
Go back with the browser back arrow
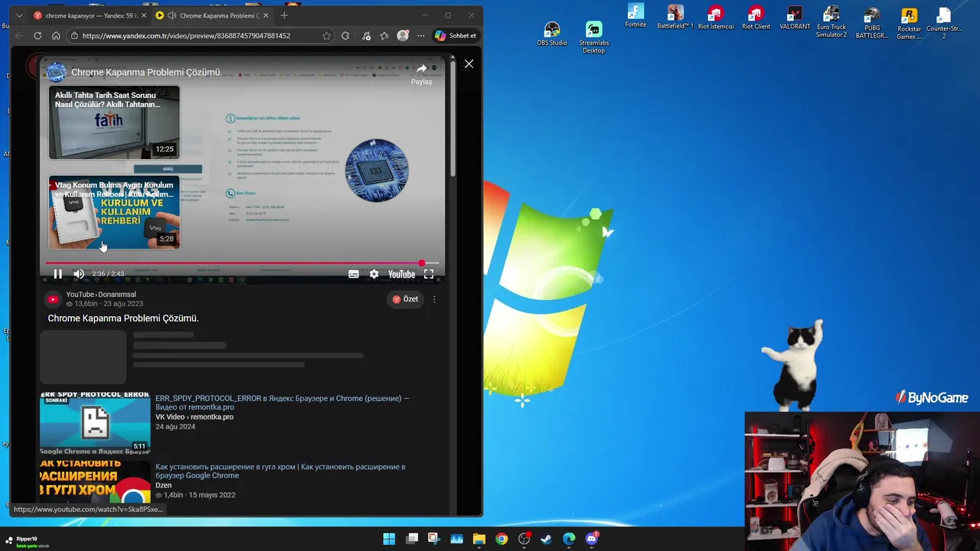[19, 35]
